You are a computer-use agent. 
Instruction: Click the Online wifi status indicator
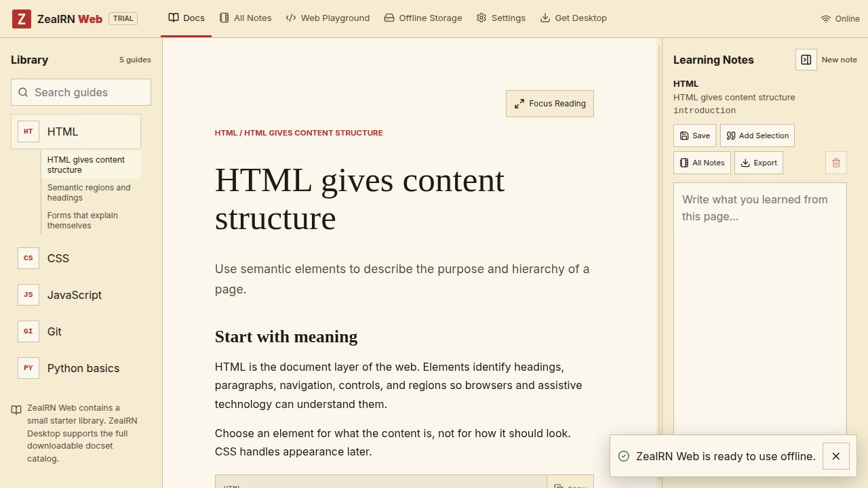tap(840, 19)
